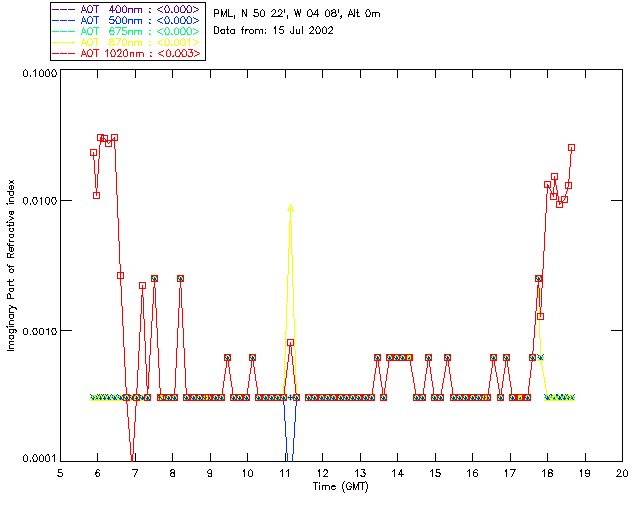Click the 'Imaginary Part of Refractive index' axis title
Viewport: 640px width, 512px height.
point(11,265)
